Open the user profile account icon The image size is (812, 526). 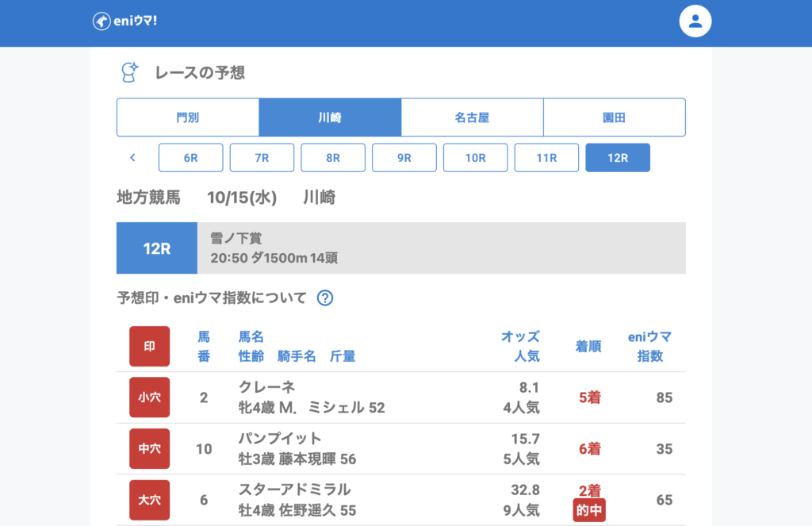point(695,21)
